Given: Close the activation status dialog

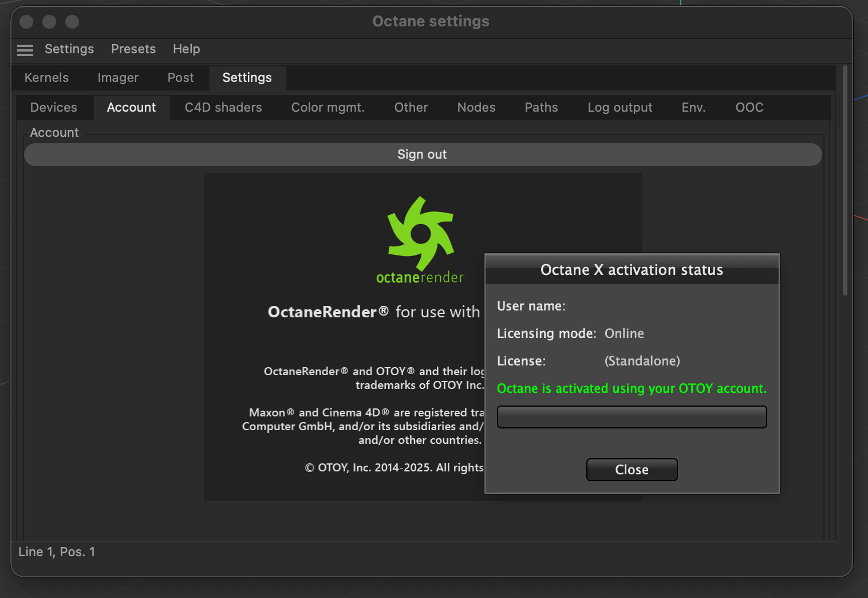Looking at the screenshot, I should point(632,470).
